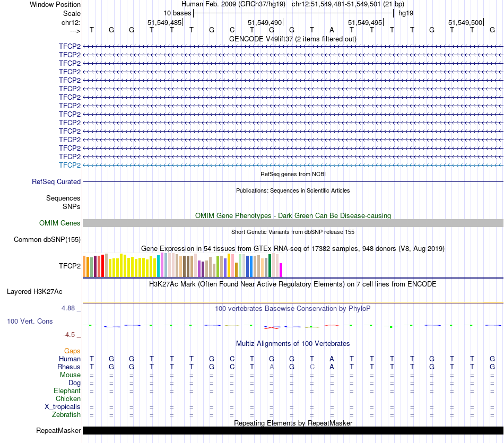Click the gray OMIM Genes bar
Screen dimensions: 504x443
(293, 223)
